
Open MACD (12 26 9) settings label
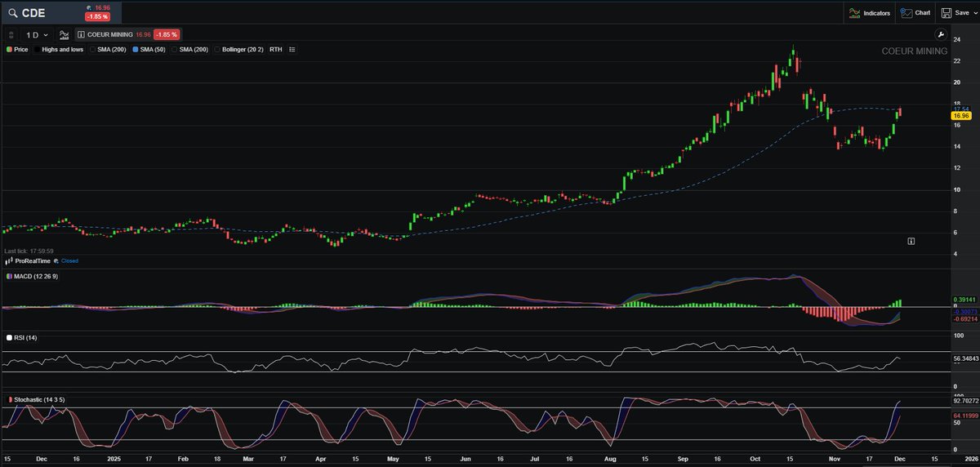point(36,277)
